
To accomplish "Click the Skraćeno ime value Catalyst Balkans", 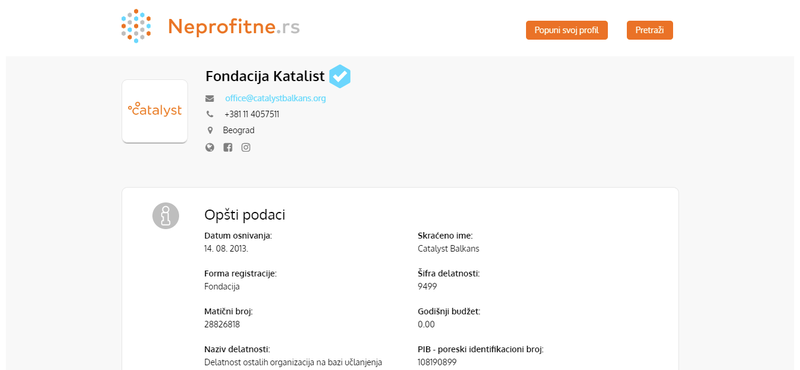I will pos(448,249).
